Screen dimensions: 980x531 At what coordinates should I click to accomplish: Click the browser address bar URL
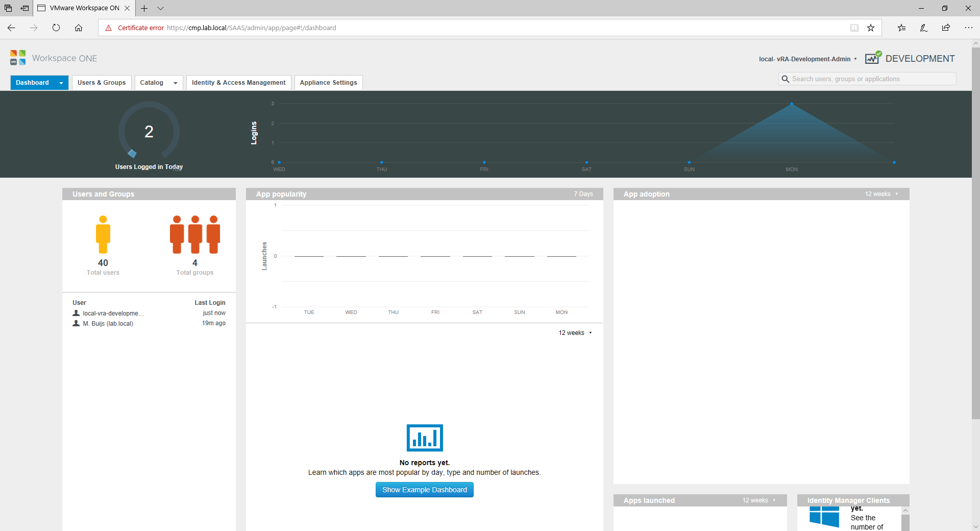(x=251, y=28)
